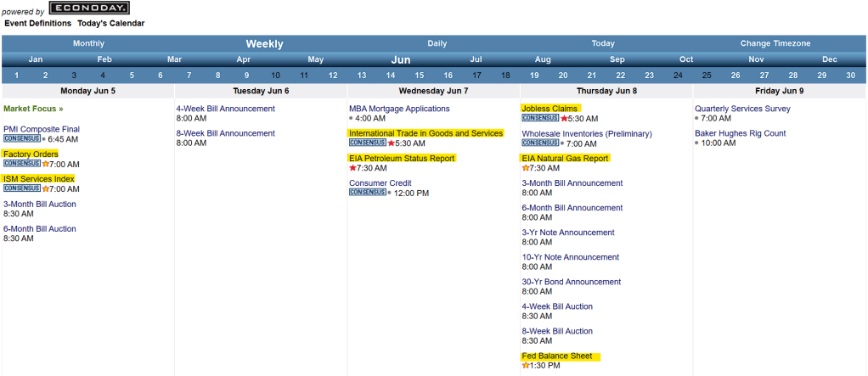Open the CONSENSUS badge under Consumer Credit

coord(367,193)
